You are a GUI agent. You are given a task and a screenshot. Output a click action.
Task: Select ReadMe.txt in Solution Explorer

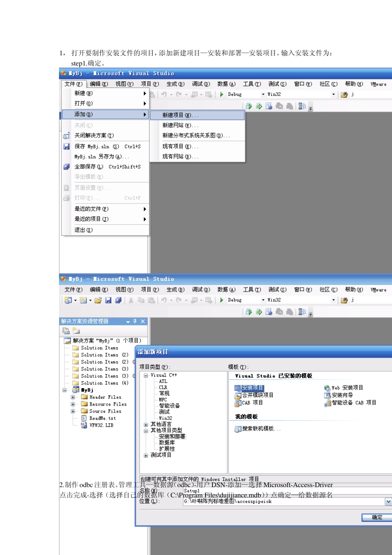(102, 418)
